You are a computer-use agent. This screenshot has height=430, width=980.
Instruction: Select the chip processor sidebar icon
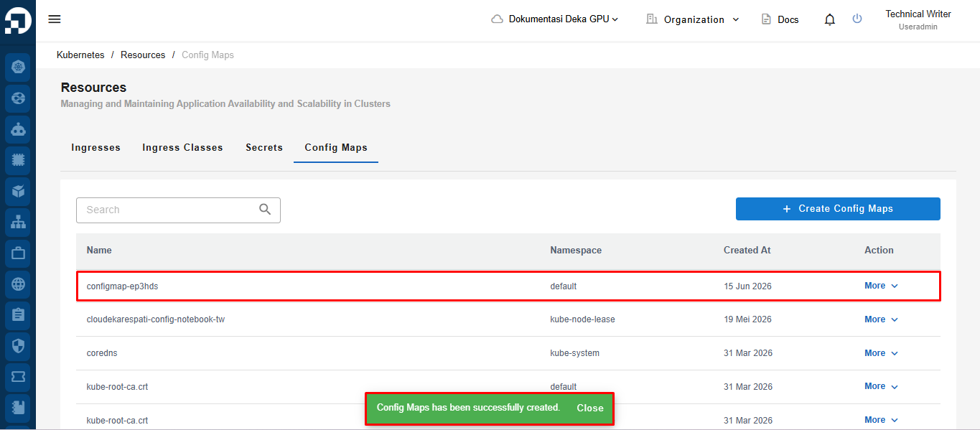pyautogui.click(x=18, y=161)
